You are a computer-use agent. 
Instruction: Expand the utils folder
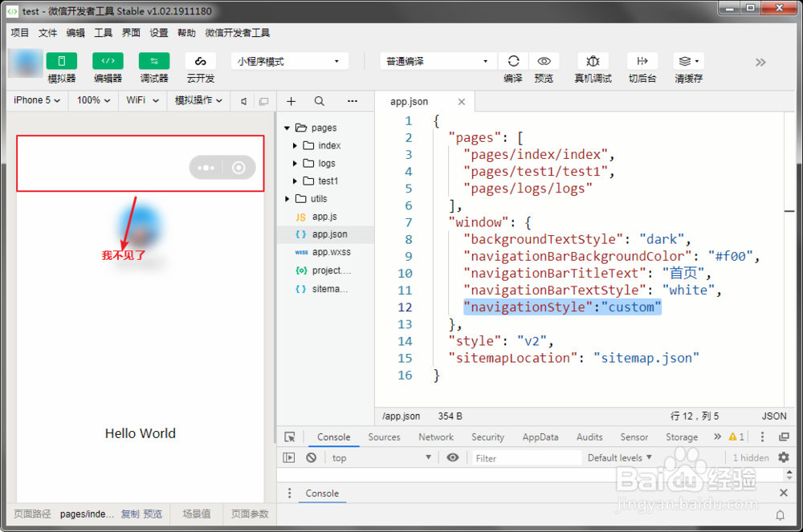point(287,199)
